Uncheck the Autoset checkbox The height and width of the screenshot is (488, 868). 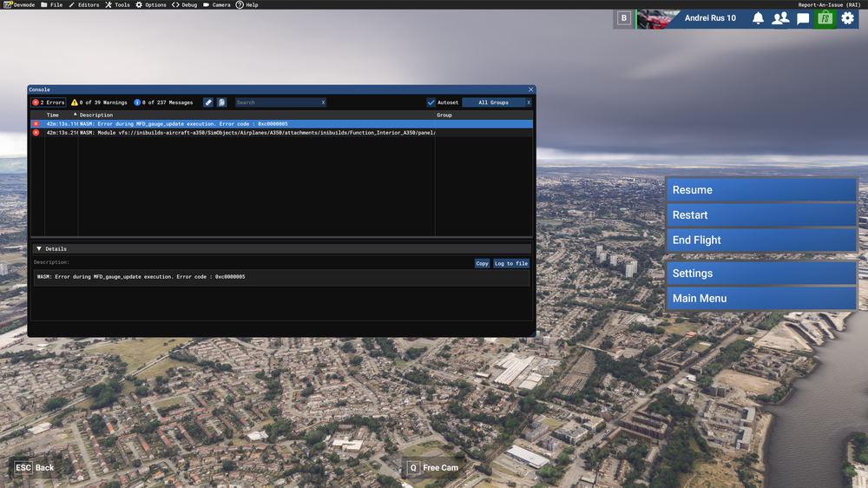pyautogui.click(x=431, y=102)
